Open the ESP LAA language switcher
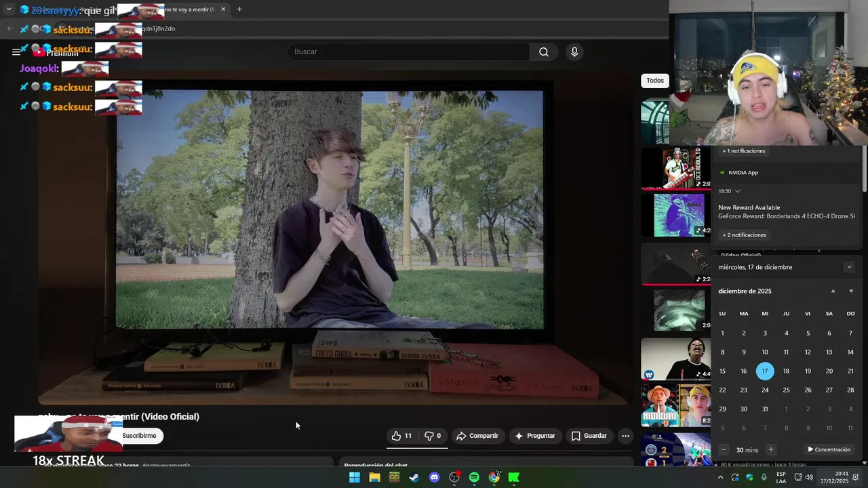Viewport: 868px width, 488px height. (x=781, y=477)
